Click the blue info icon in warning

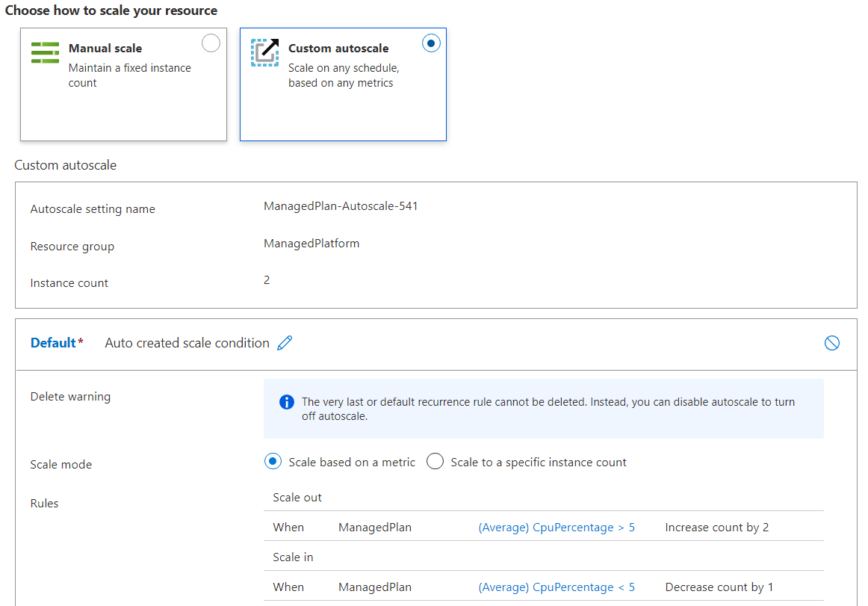tap(287, 402)
